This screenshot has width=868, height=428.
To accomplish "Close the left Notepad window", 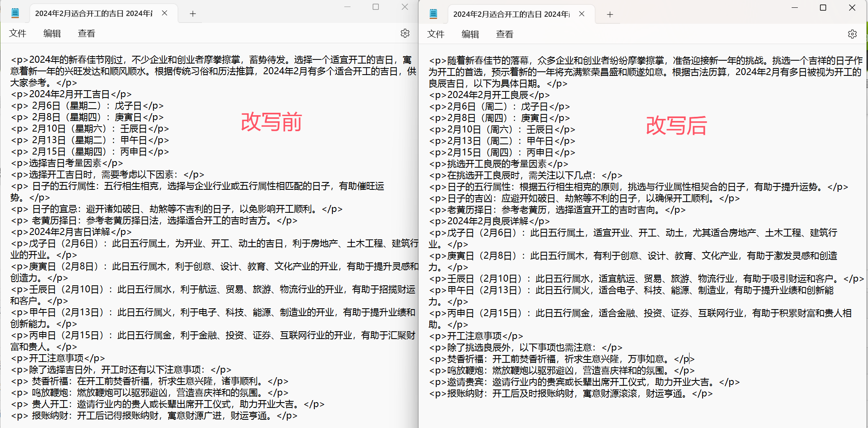I will tap(405, 7).
